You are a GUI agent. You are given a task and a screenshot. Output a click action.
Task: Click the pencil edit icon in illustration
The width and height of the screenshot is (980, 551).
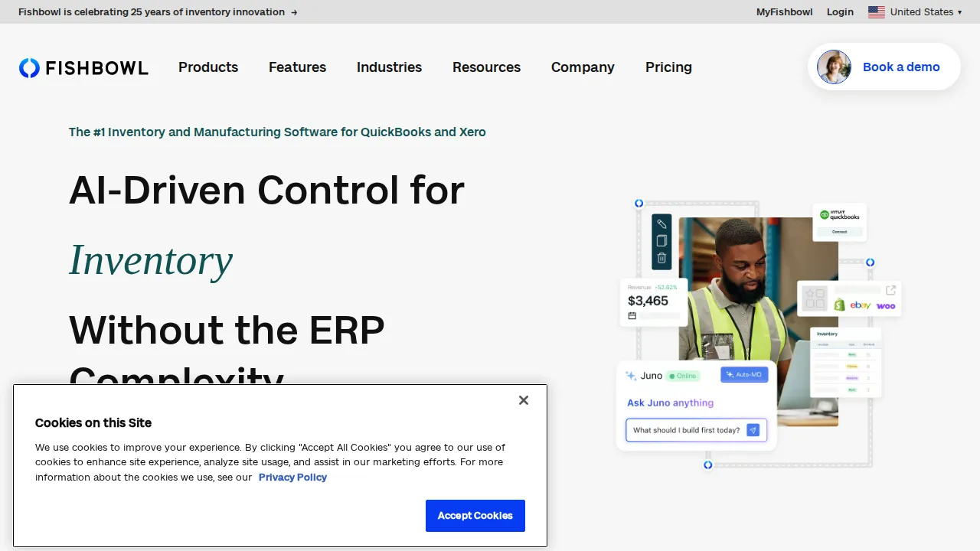point(661,223)
